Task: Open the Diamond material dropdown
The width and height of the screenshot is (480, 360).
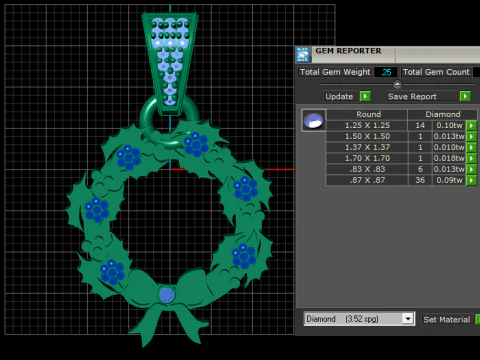Action: (x=408, y=319)
